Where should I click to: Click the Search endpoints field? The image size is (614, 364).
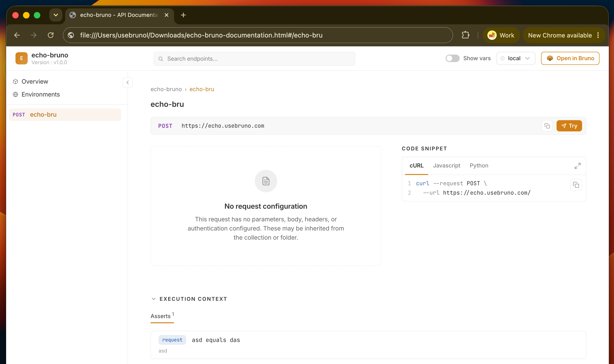(x=254, y=59)
